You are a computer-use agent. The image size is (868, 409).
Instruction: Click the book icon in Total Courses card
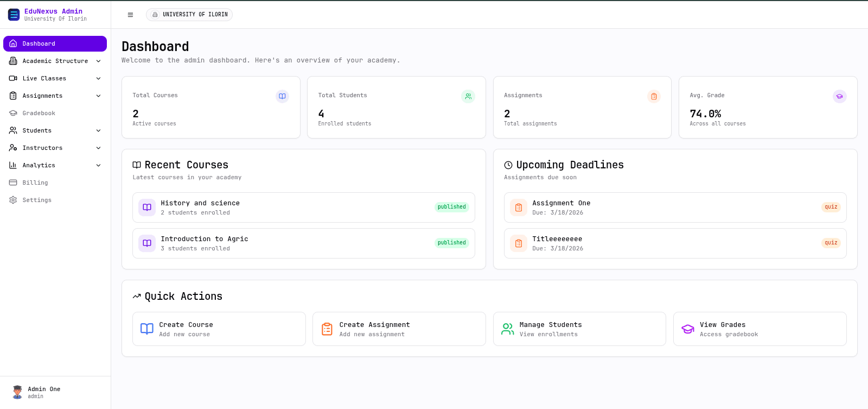[282, 96]
